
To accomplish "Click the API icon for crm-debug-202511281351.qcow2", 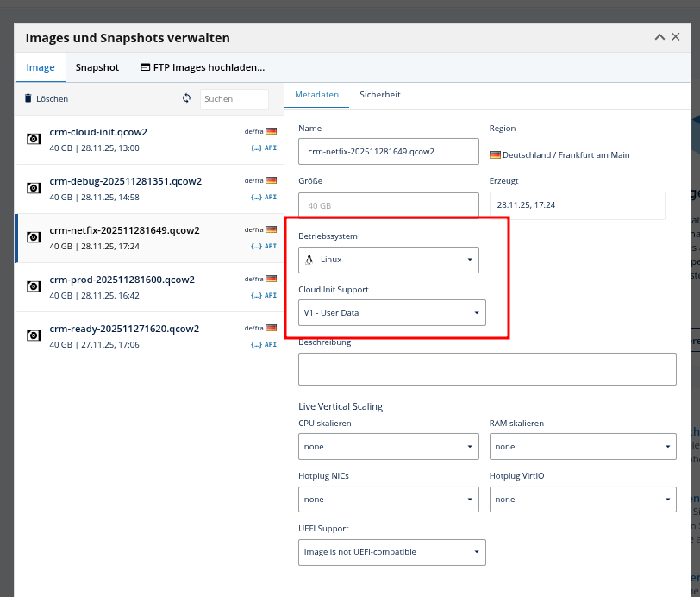I will [x=264, y=197].
